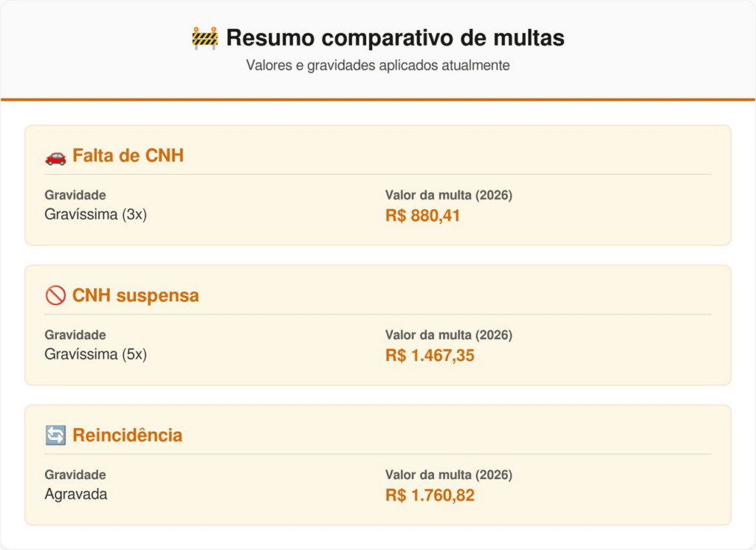Screen dimensions: 756x550
Task: Click 'Valor da multa (2026)' label under CNH suspensa
Action: [449, 335]
